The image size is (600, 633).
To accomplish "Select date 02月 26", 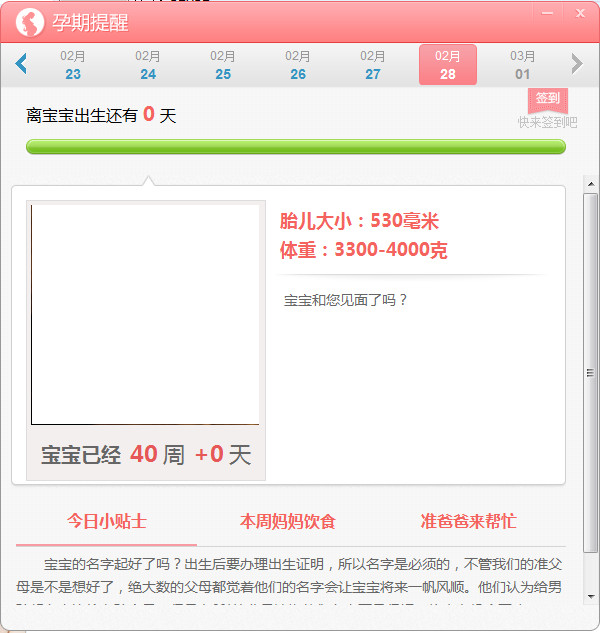I will [x=298, y=65].
